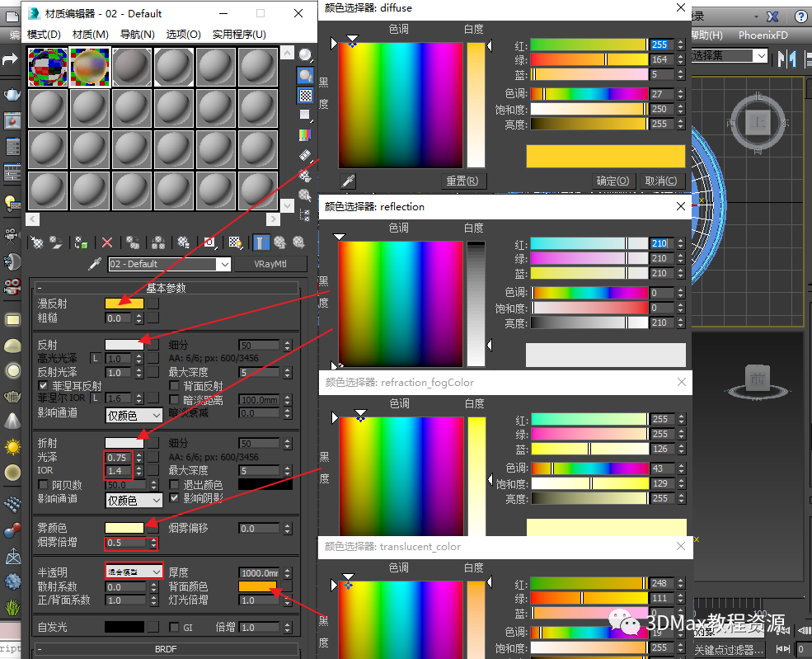Click the red X Reset Material icon
Screen dimensions: 812x659
tap(107, 242)
